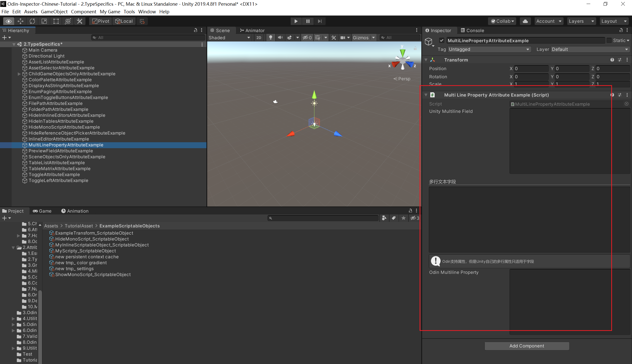Open the Layer Default dropdown
632x364 pixels.
click(x=590, y=49)
